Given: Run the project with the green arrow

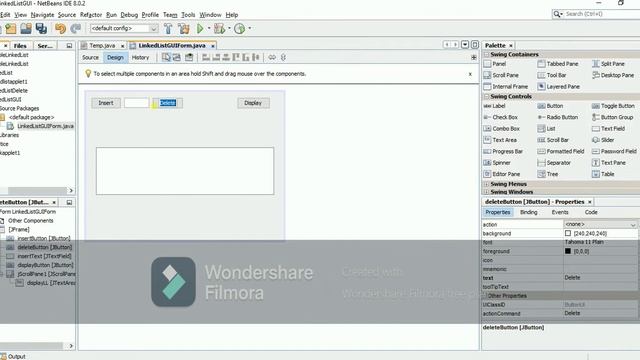Looking at the screenshot, I should click(x=200, y=28).
